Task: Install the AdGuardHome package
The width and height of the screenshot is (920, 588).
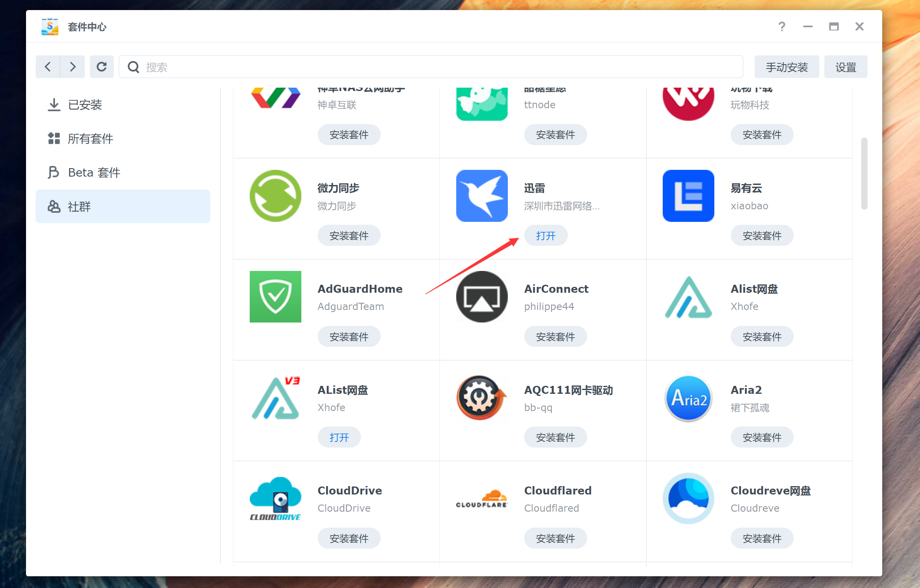Action: [x=349, y=337]
